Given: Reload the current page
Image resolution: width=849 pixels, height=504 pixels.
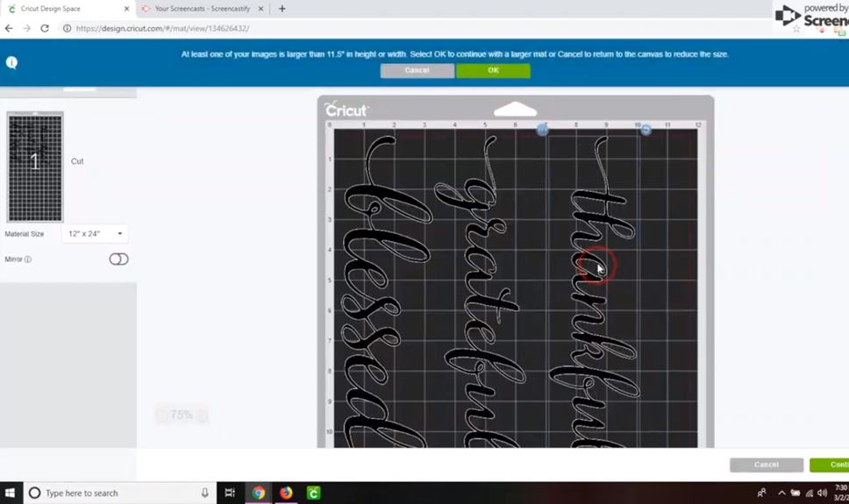Looking at the screenshot, I should tap(45, 28).
